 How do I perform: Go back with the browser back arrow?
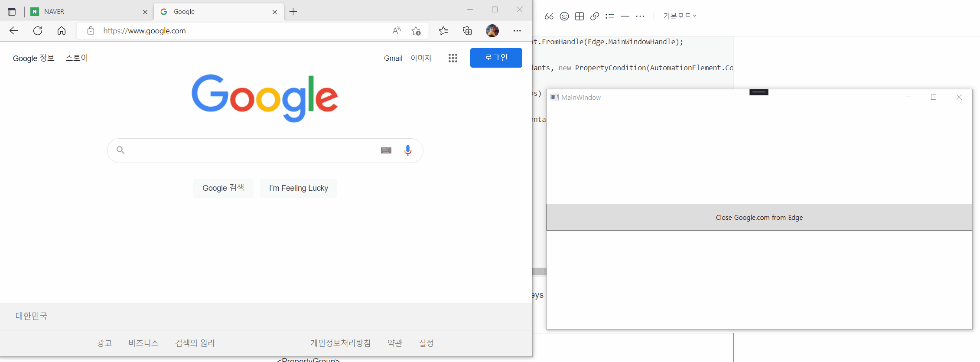(x=14, y=31)
